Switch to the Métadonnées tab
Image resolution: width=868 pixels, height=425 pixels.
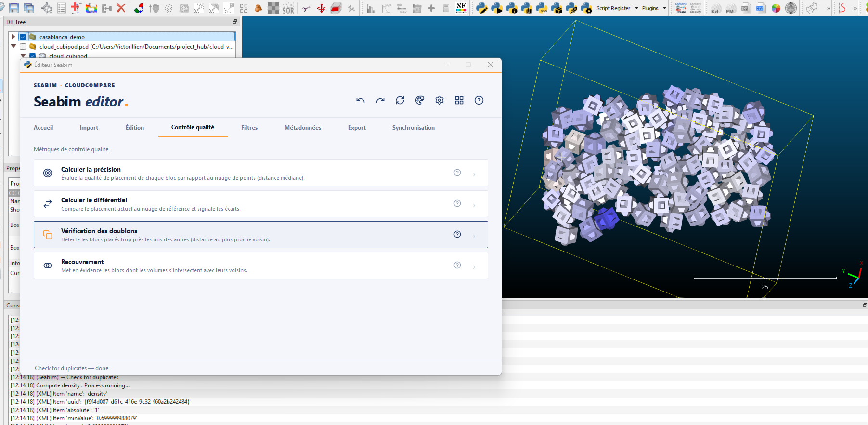click(303, 128)
